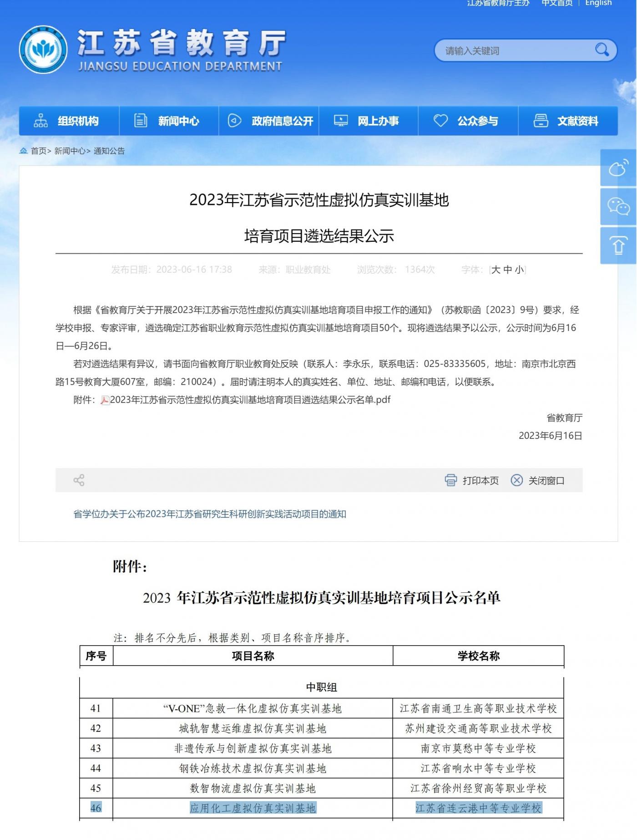This screenshot has width=637, height=840.
Task: Click cell 城轨智慧运维虚拟仿真实训基地
Action: click(253, 728)
